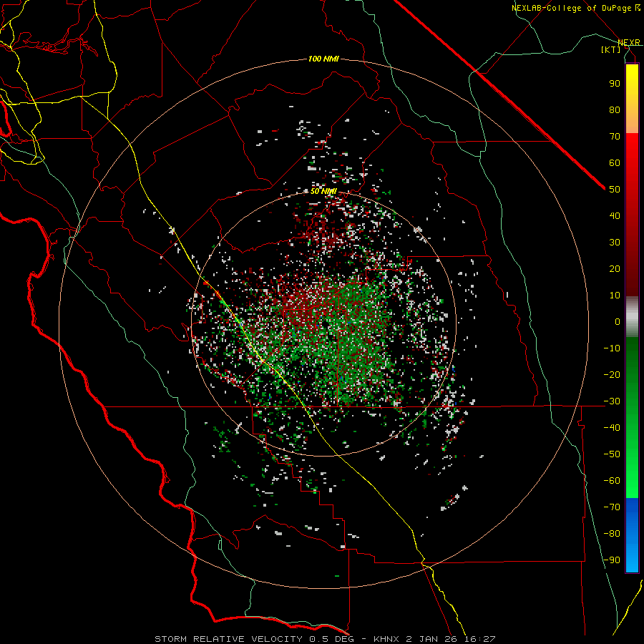The width and height of the screenshot is (644, 644).
Task: Click the -40 value on velocity scale
Action: [x=612, y=428]
